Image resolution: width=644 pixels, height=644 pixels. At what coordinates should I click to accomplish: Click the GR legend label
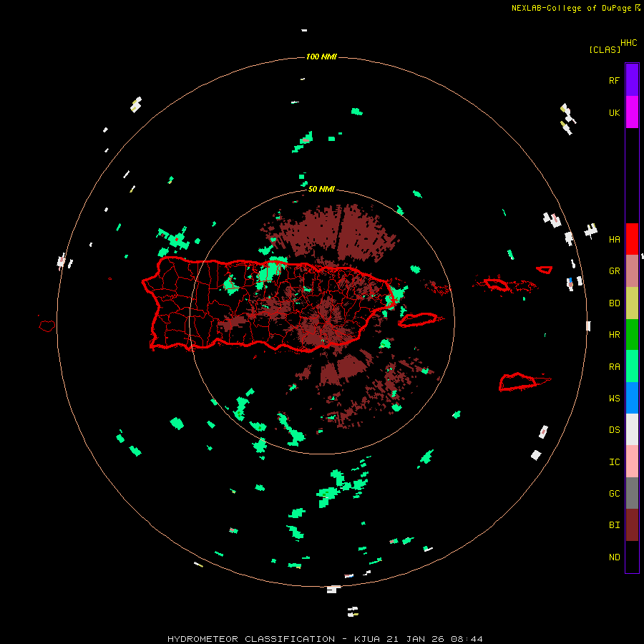[614, 271]
